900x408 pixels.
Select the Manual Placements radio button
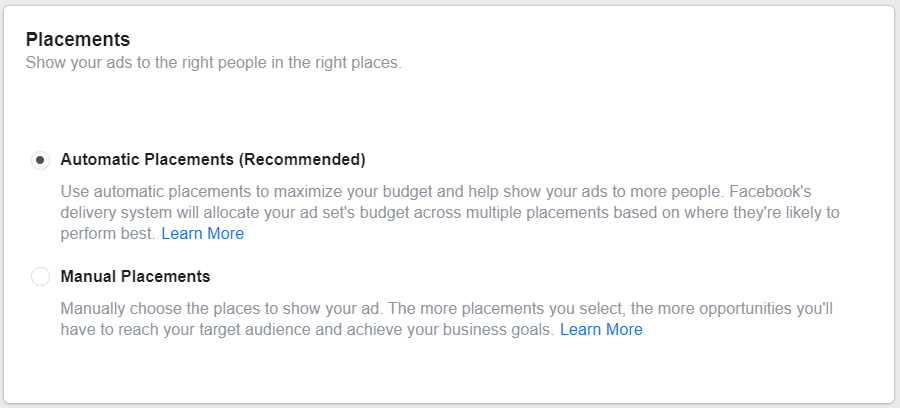(x=40, y=277)
